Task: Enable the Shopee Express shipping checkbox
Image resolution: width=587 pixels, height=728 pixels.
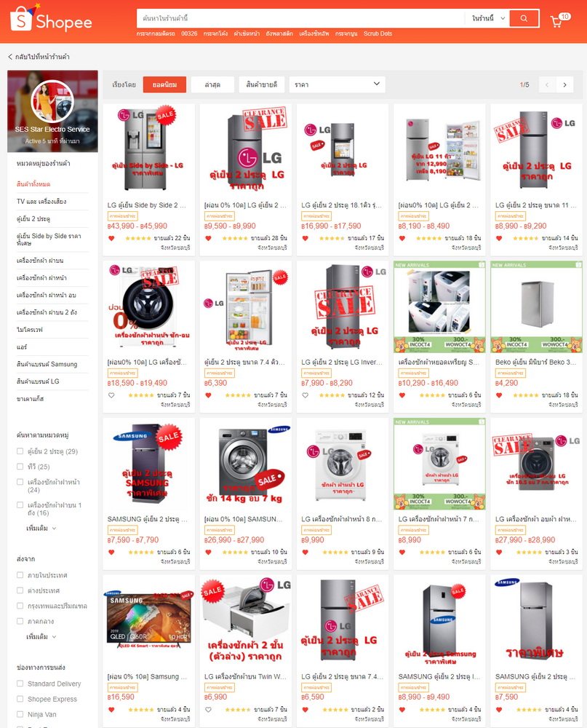Action: 20,699
